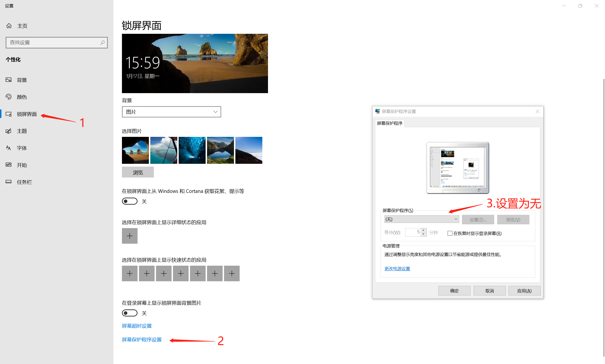Open Start (开始) settings icon
Viewport: 605px width, 364px height.
(9, 165)
